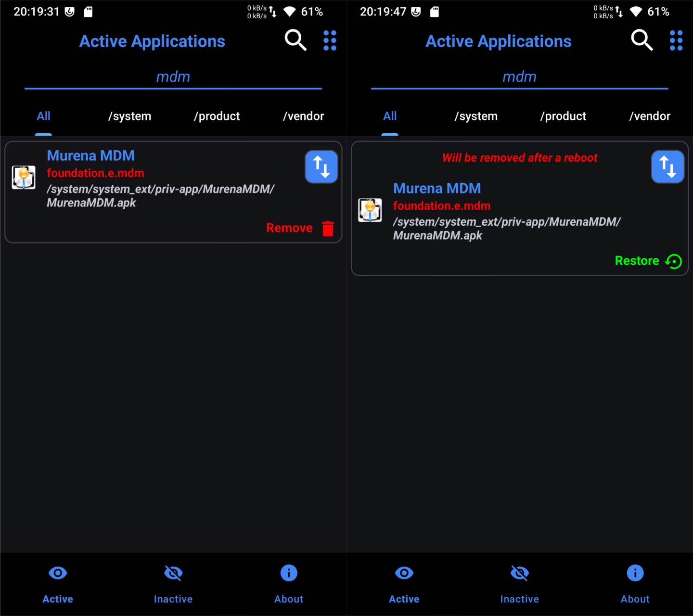Viewport: 693px width, 616px height.
Task: Tap Active label in left bottom bar
Action: 58,599
